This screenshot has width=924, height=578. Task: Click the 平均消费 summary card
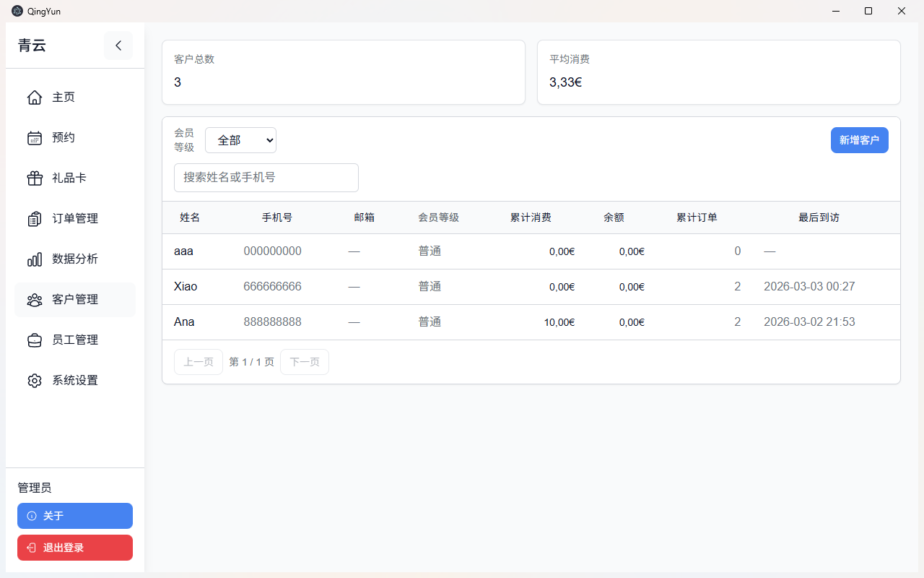click(x=719, y=72)
